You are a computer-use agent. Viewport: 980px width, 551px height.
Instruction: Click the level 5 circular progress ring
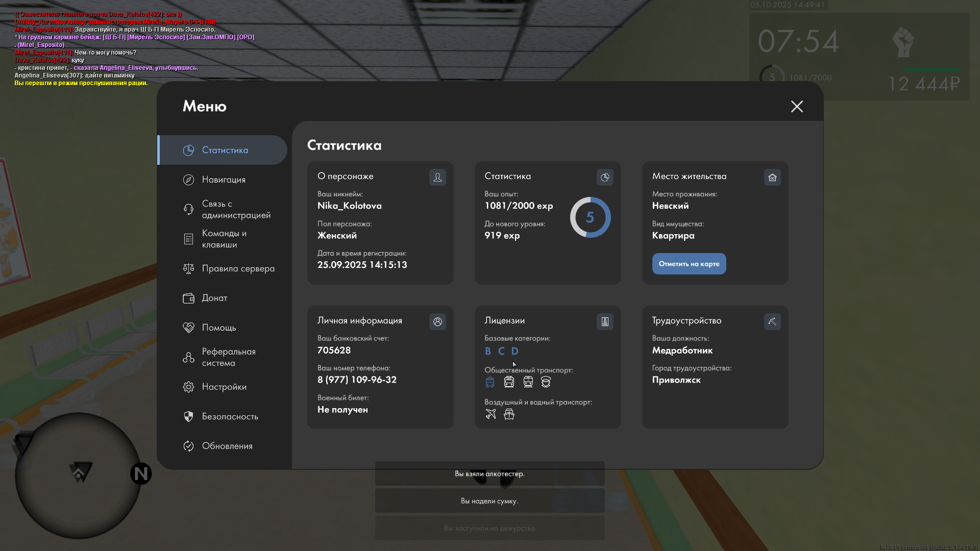[x=590, y=217]
